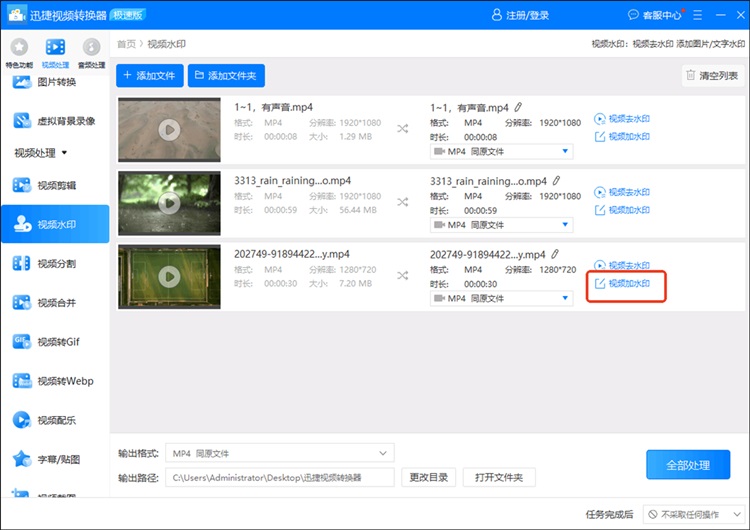750x530 pixels.
Task: Click the 更改目录 button
Action: (x=429, y=477)
